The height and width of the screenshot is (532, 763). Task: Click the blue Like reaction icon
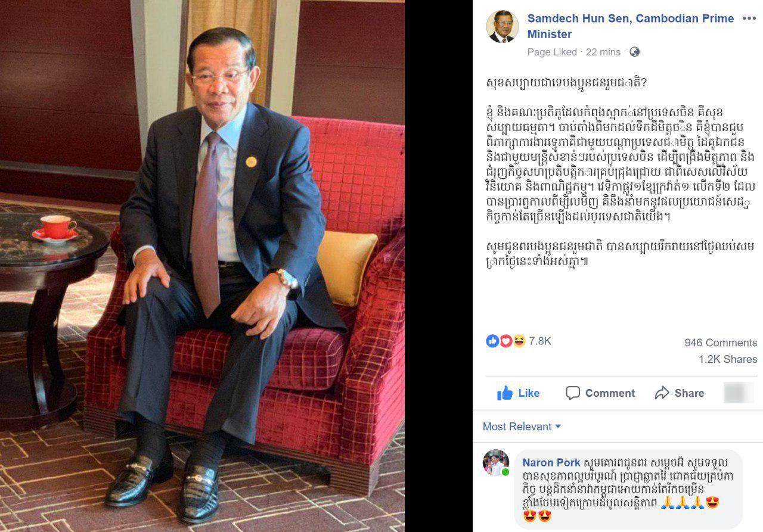[x=492, y=341]
